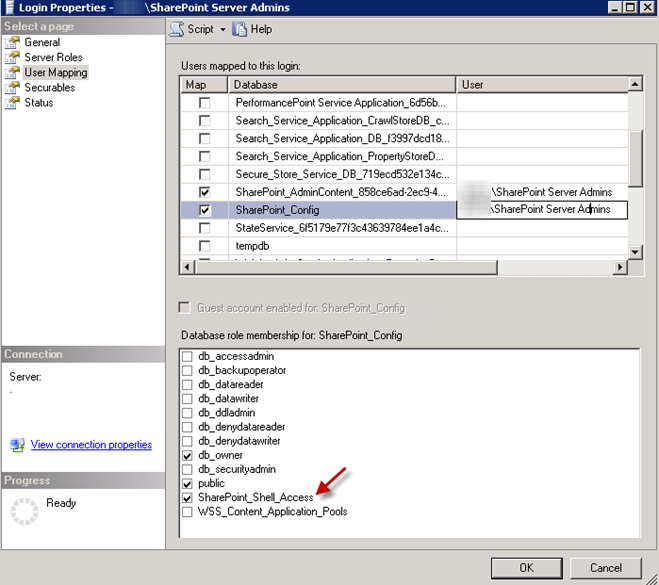
Task: Check the StateService map box
Action: [205, 228]
